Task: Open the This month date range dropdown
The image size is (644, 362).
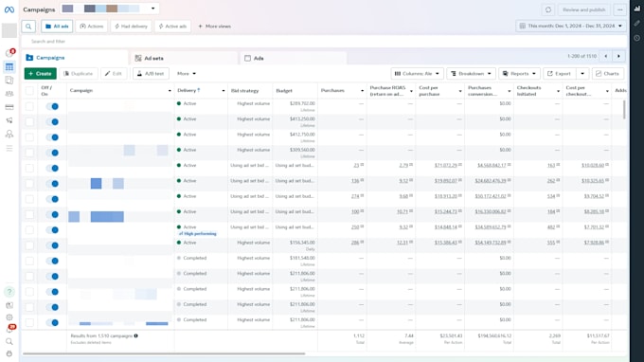Action: tap(571, 26)
